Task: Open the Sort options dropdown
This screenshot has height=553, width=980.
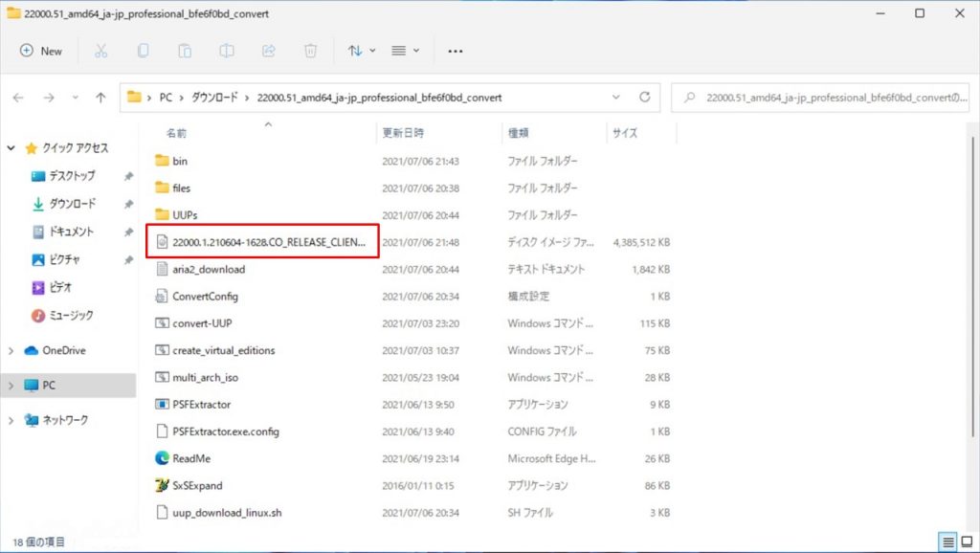Action: click(x=362, y=51)
